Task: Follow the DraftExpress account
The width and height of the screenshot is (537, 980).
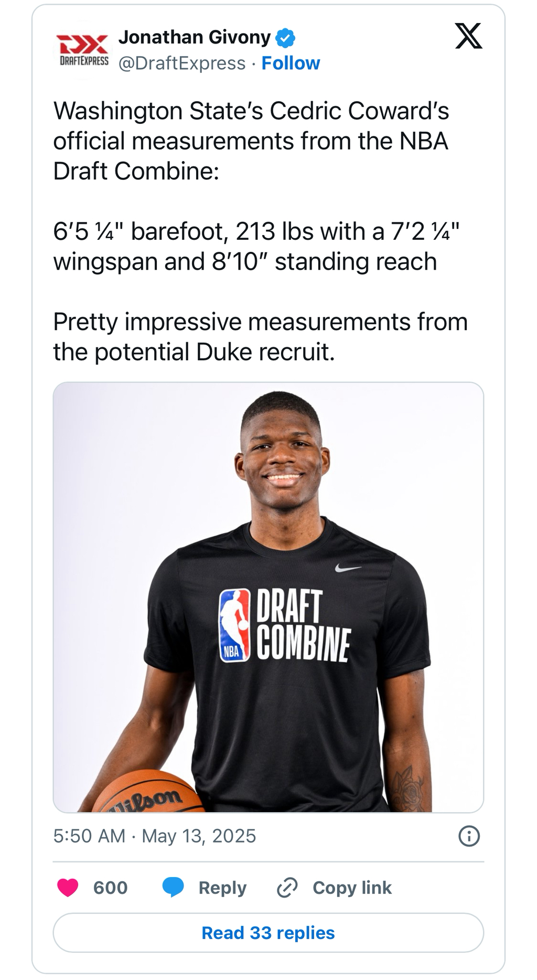Action: pyautogui.click(x=291, y=63)
